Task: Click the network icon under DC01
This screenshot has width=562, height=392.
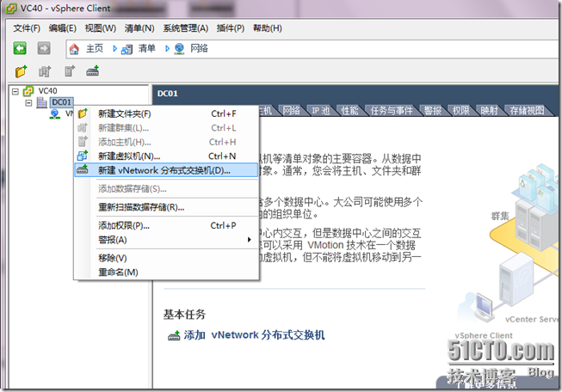Action: (x=55, y=114)
